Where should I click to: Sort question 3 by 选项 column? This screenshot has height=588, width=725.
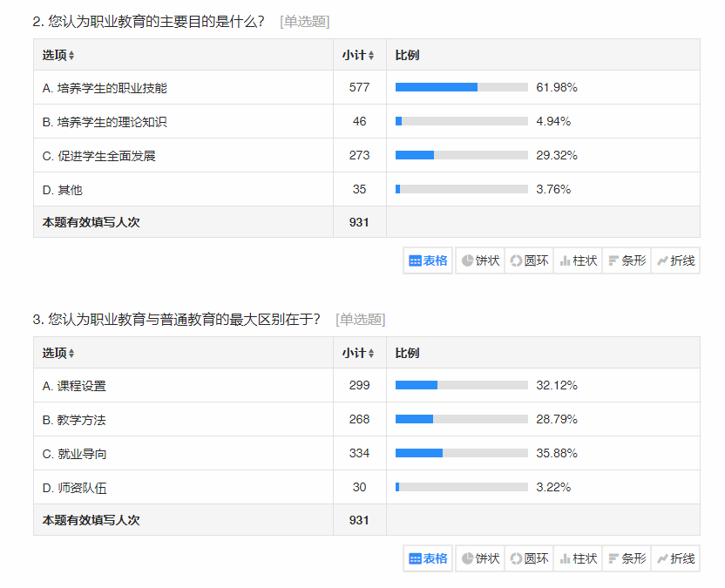tap(59, 354)
